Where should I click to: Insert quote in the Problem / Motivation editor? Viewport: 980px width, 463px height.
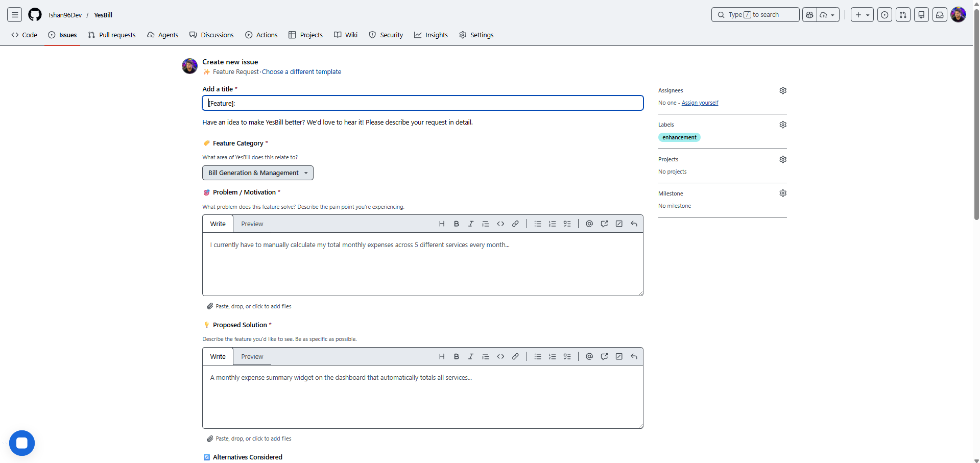click(486, 224)
